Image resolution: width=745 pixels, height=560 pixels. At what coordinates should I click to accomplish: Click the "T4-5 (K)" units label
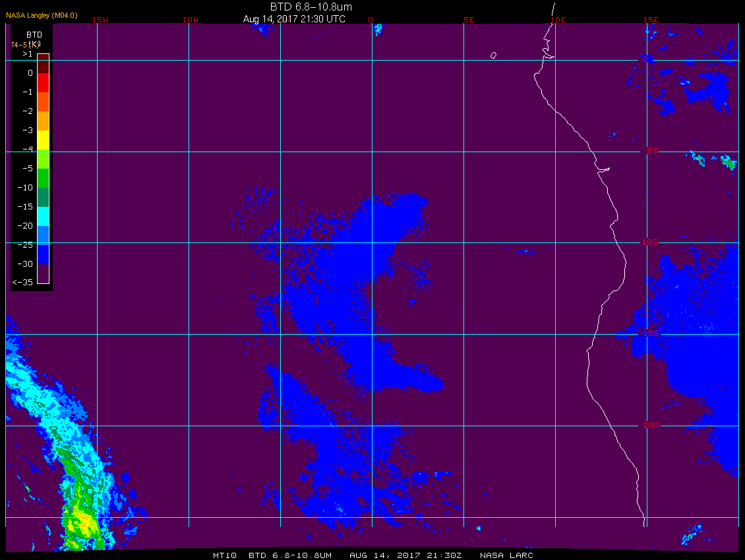point(26,45)
